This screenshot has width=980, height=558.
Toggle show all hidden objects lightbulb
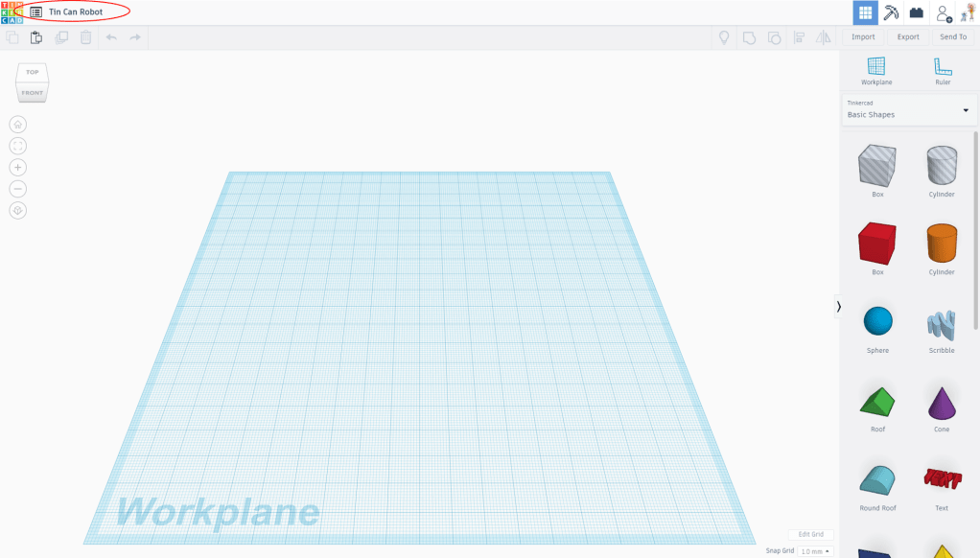coord(724,37)
